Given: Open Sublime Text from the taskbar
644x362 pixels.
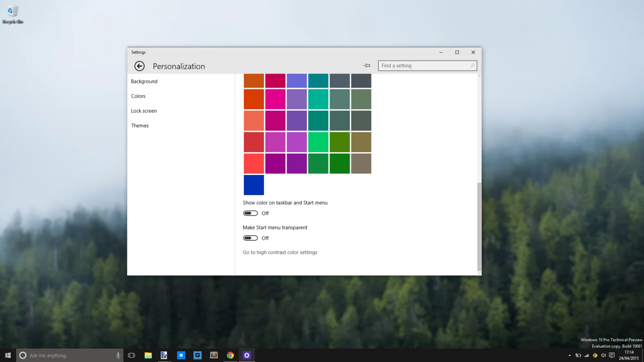Looking at the screenshot, I should tap(214, 355).
